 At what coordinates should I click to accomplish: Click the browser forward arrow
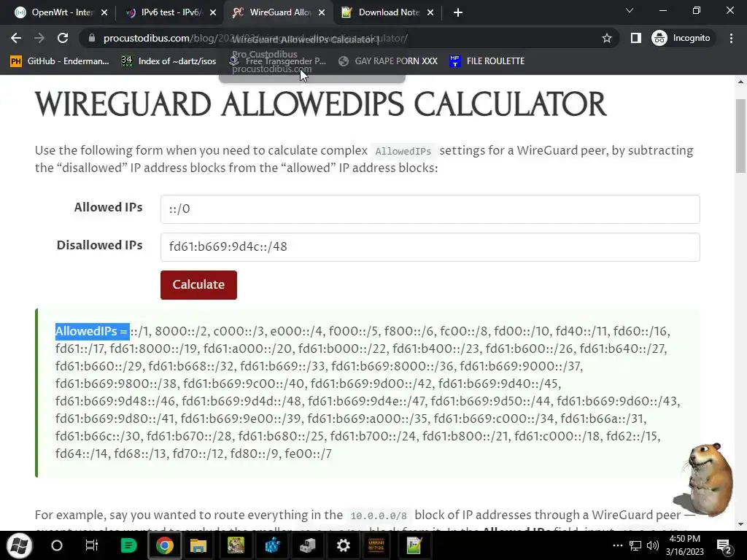pos(39,38)
